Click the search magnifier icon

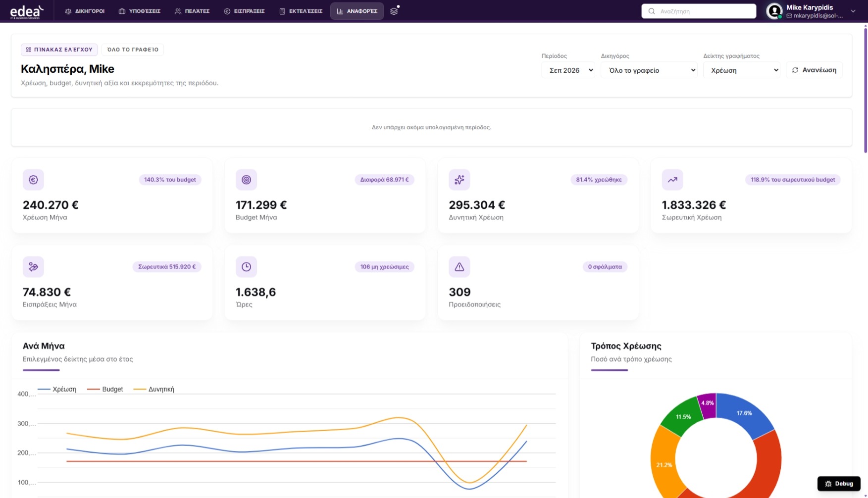pos(652,11)
